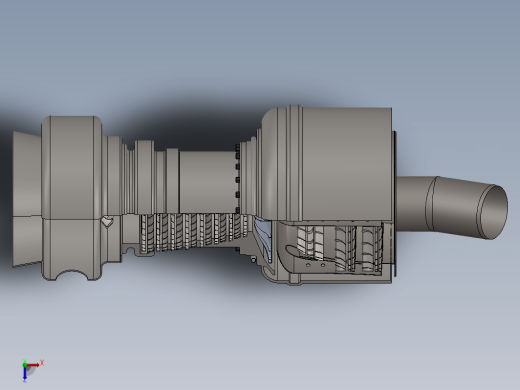Select the conical intake at far left
Image resolution: width=520 pixels, height=390 pixels.
click(27, 199)
